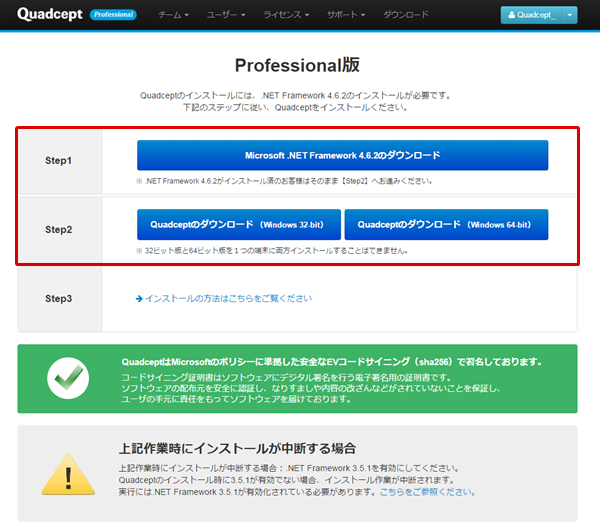The width and height of the screenshot is (600, 531).
Task: Select the Professional版 heading text
Action: pos(297,65)
